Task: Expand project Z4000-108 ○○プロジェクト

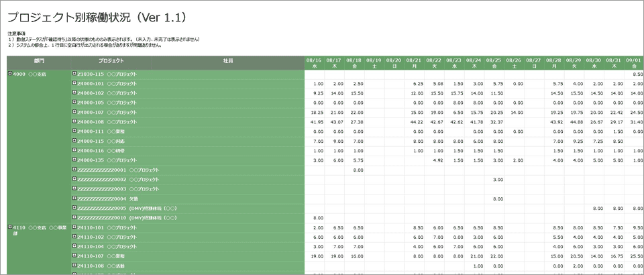Action: pos(74,121)
